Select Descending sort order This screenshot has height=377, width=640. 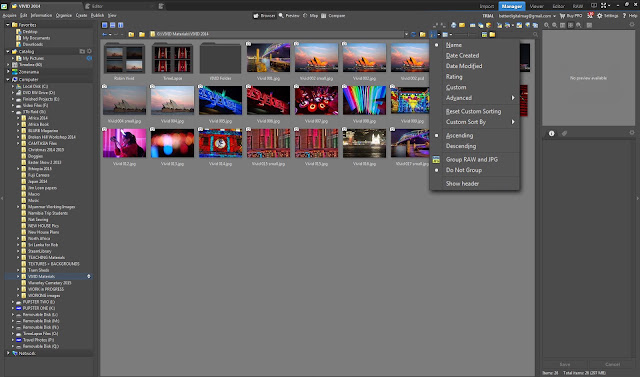[x=461, y=146]
